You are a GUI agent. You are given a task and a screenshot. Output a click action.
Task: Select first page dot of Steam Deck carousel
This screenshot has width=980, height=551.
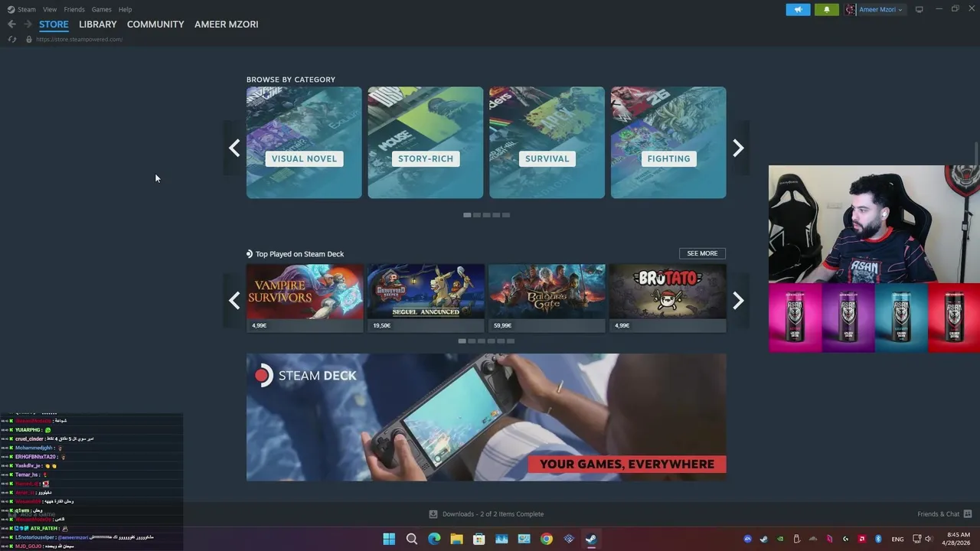tap(462, 341)
